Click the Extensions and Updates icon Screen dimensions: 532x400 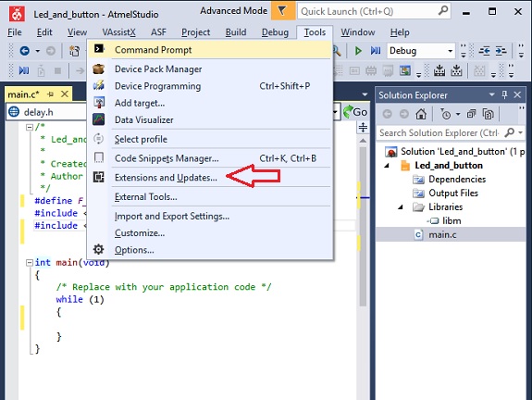[99, 177]
